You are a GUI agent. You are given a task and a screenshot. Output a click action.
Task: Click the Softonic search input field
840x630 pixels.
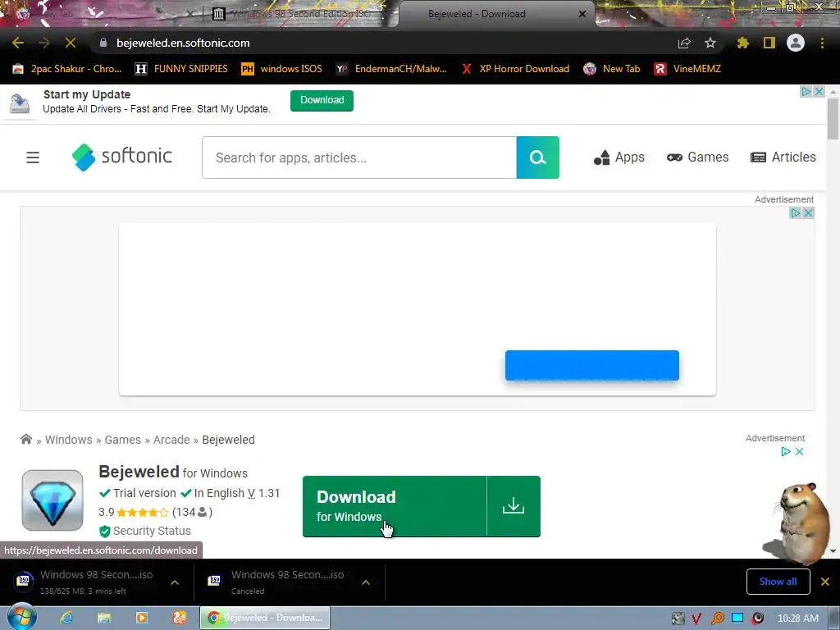(359, 157)
